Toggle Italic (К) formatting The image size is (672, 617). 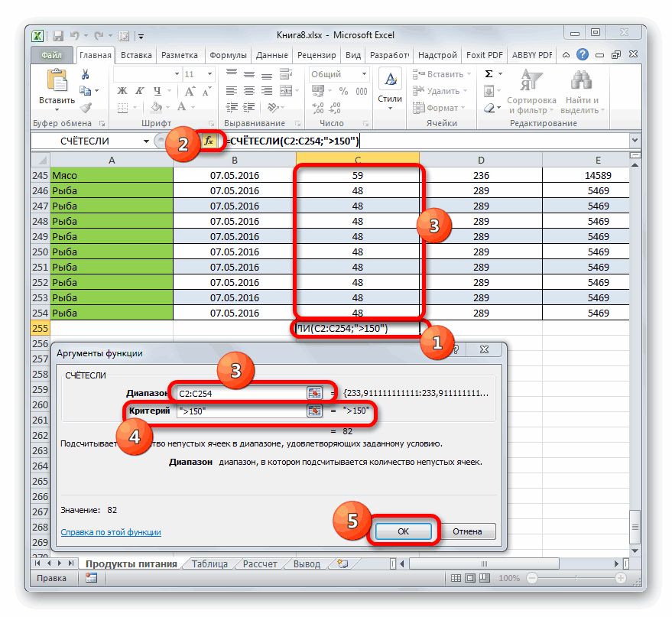pyautogui.click(x=140, y=91)
